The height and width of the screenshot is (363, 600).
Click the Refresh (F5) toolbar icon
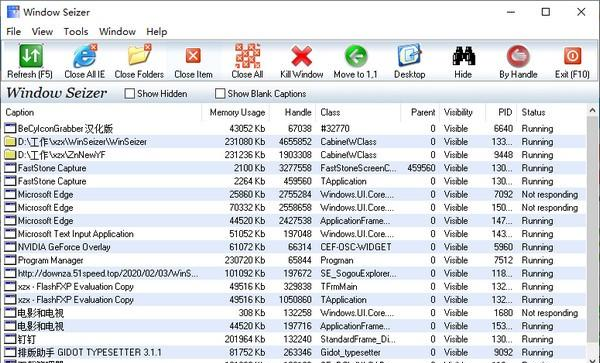point(31,56)
